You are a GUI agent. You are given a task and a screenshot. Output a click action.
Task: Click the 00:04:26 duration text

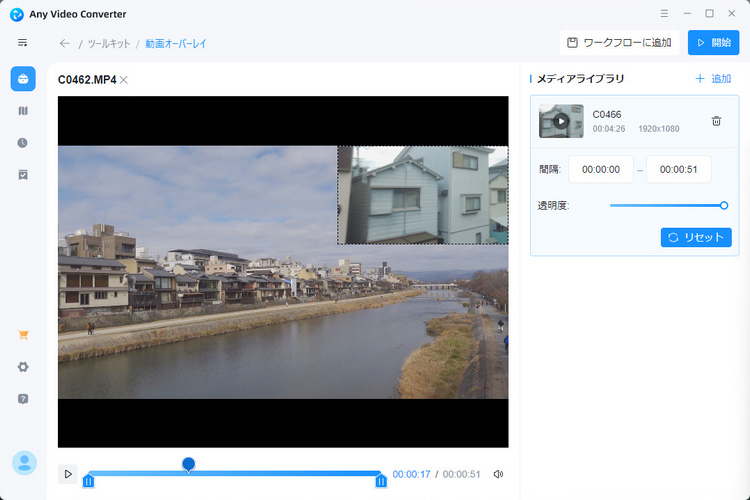pos(609,129)
